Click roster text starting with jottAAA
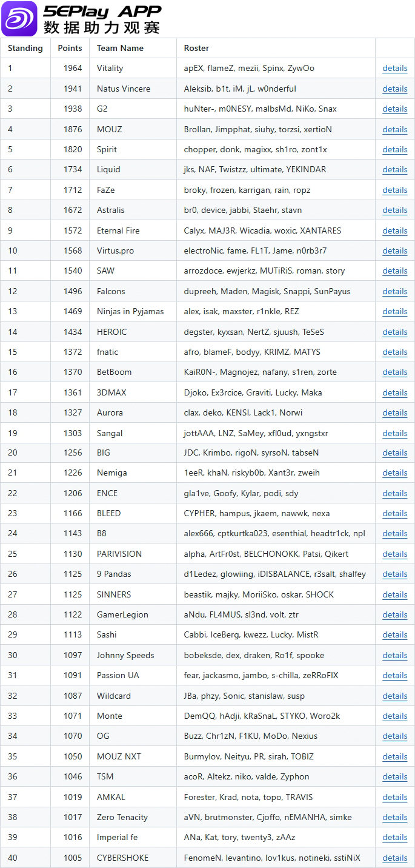This screenshot has width=415, height=868. point(256,433)
